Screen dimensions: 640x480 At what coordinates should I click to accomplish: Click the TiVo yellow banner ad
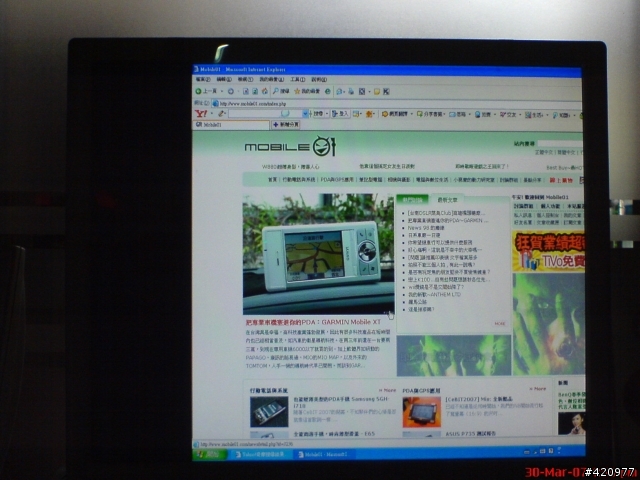click(548, 251)
